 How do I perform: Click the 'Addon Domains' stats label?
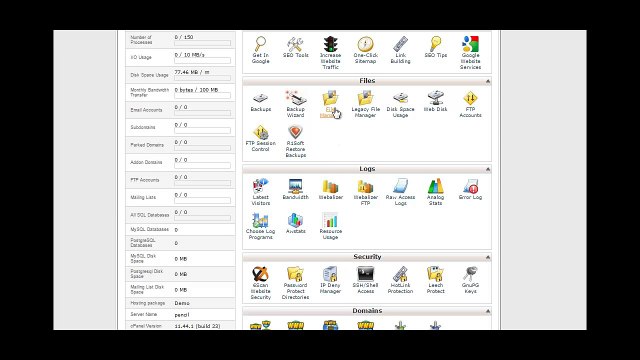click(146, 162)
